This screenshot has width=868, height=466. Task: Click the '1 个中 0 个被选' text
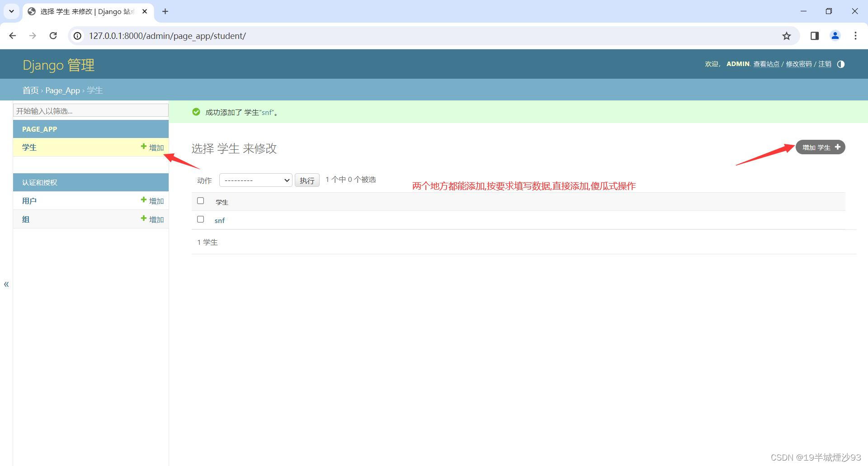[351, 180]
